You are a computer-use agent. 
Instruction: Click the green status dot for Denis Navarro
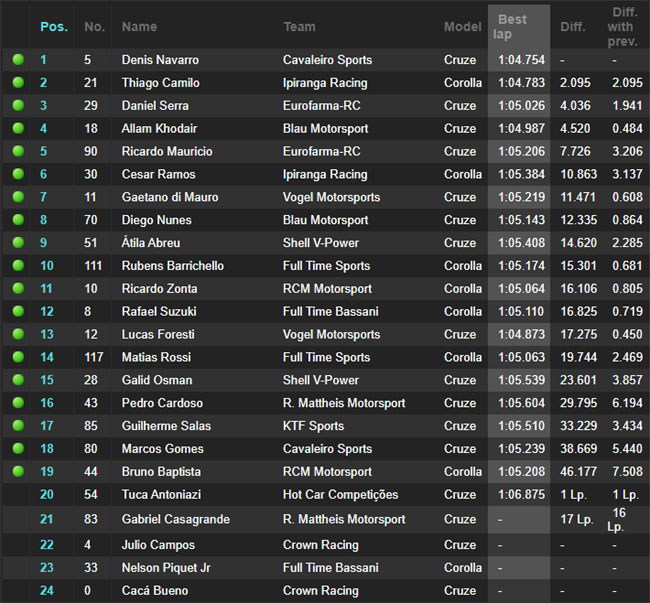pyautogui.click(x=18, y=60)
